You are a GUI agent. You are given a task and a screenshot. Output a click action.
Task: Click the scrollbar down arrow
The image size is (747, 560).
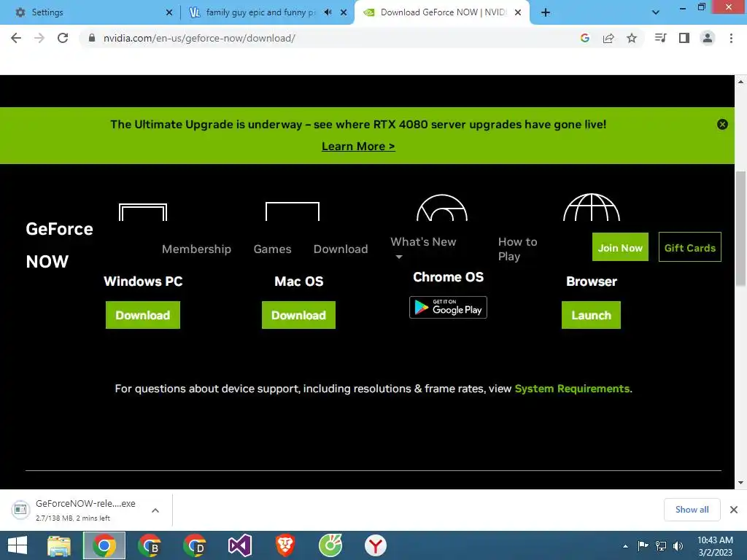[x=740, y=483]
